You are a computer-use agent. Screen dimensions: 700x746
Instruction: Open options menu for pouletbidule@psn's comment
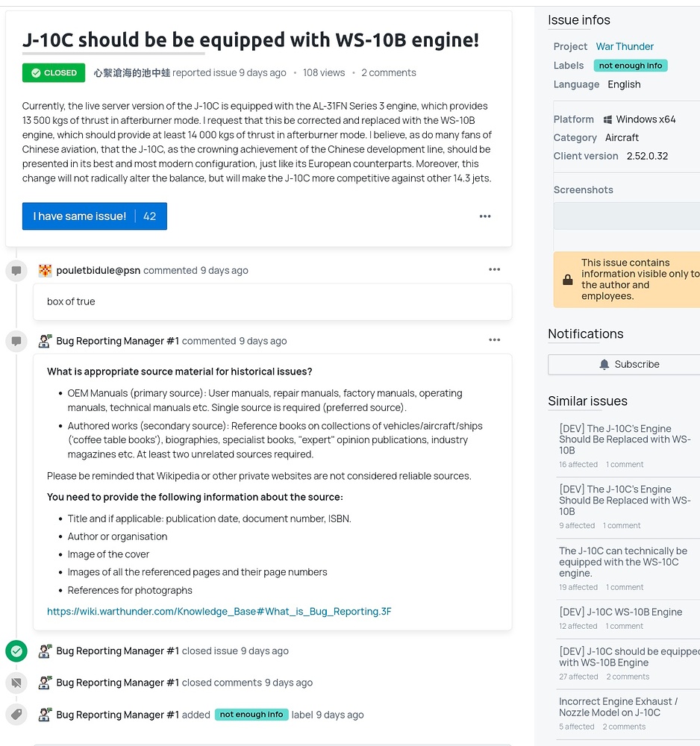point(494,270)
